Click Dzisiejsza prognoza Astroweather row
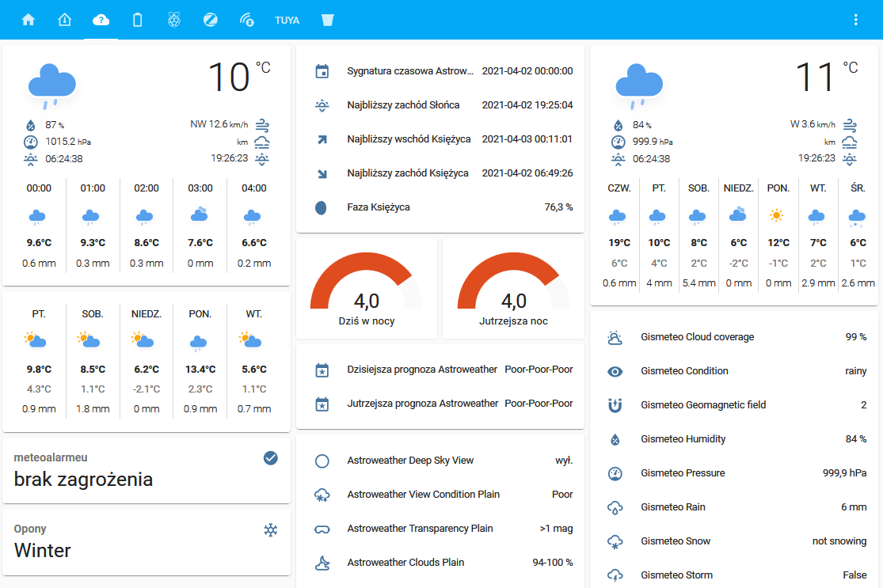Image resolution: width=883 pixels, height=588 pixels. click(x=440, y=370)
